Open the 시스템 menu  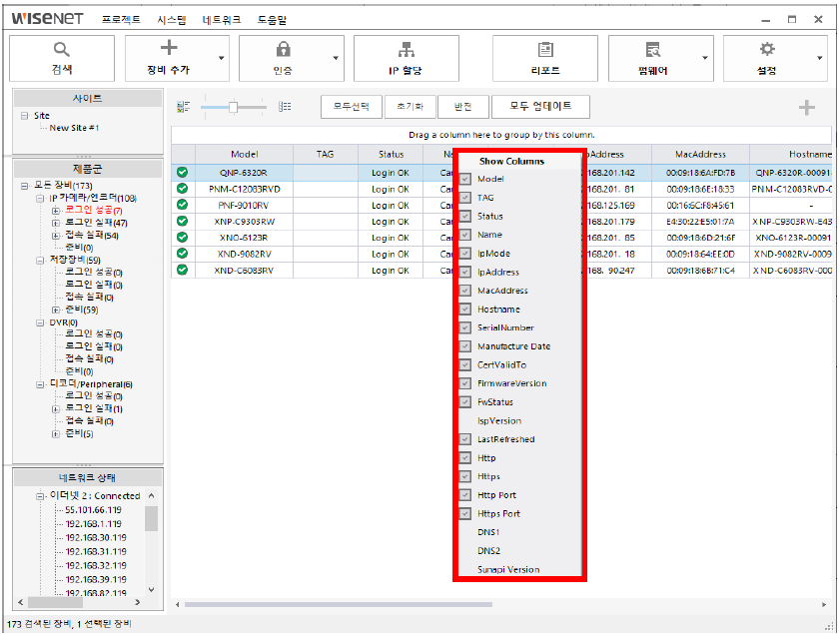pos(171,20)
